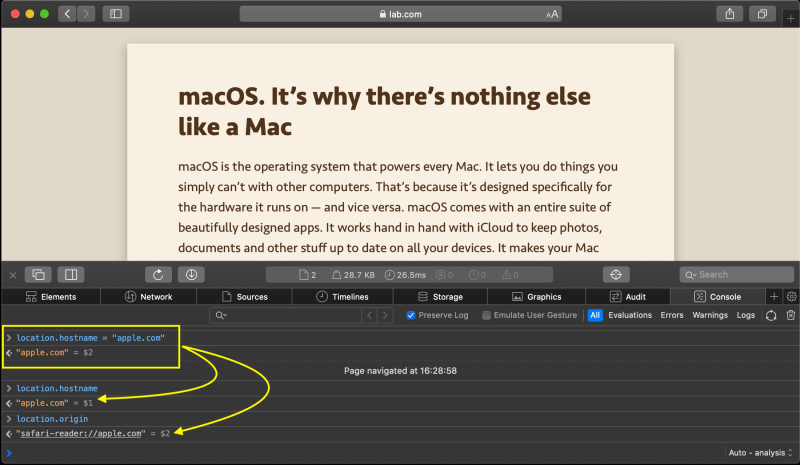Close the Web Inspector panel
The image size is (800, 465).
[13, 275]
